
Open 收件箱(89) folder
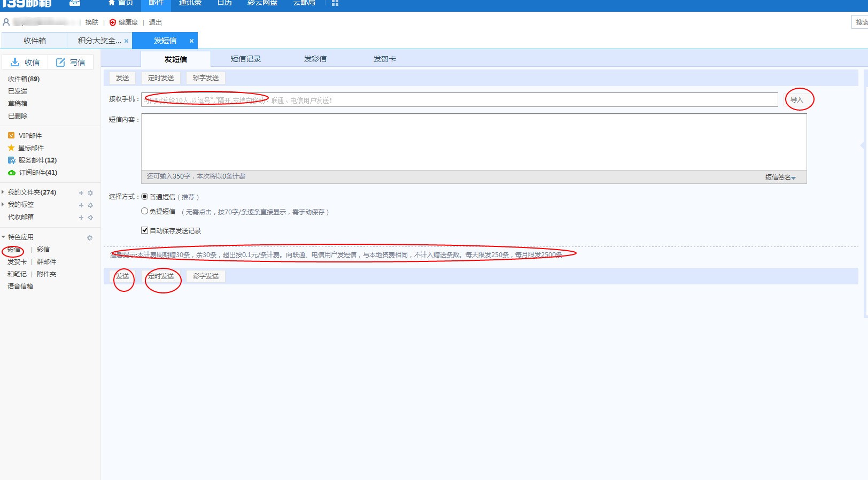[24, 79]
